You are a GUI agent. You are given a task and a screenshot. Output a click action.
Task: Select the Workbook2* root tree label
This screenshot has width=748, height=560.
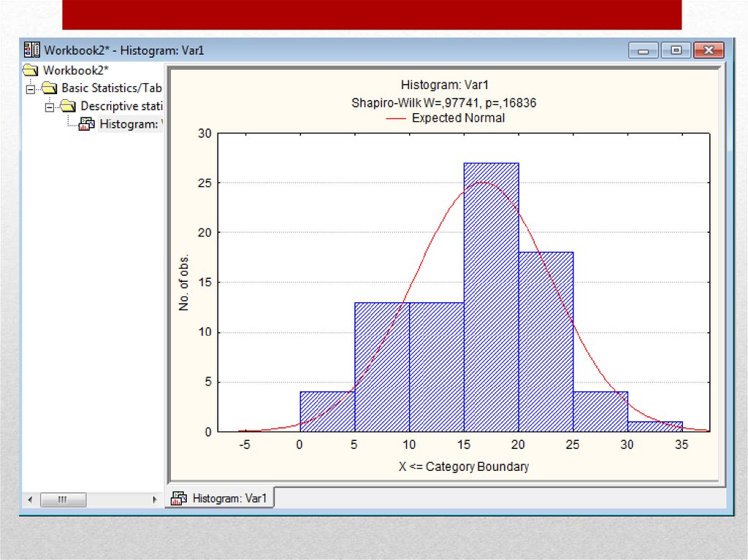pos(75,70)
